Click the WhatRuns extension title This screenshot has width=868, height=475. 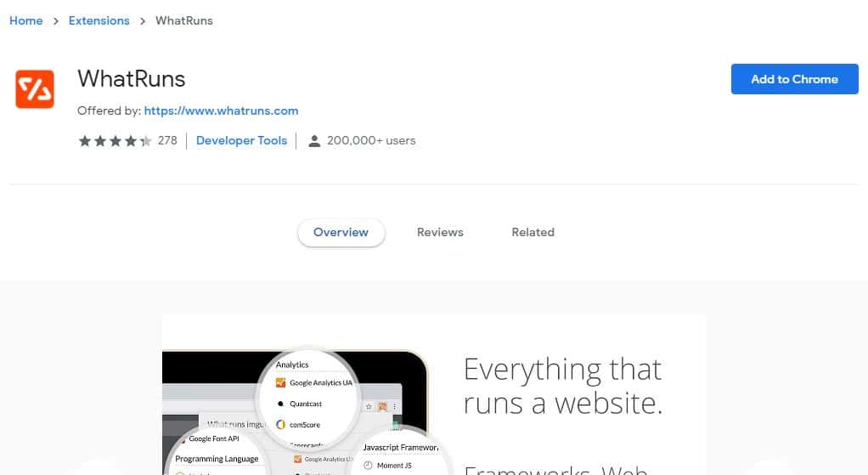click(x=131, y=79)
